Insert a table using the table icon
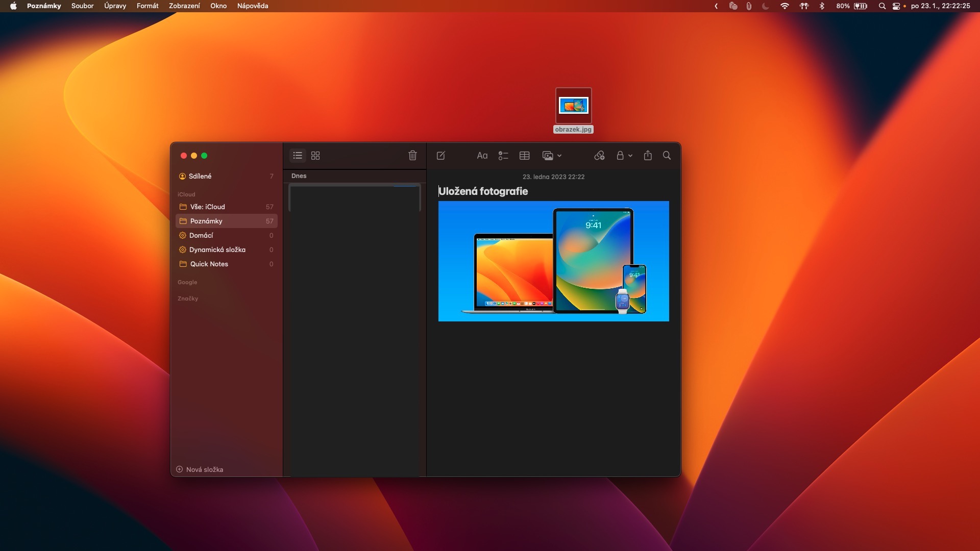The width and height of the screenshot is (980, 551). point(524,156)
